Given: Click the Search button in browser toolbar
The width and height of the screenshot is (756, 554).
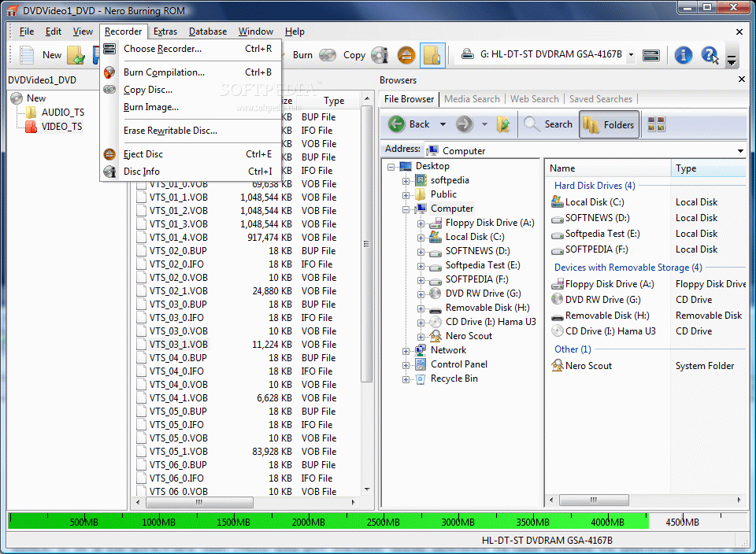Looking at the screenshot, I should [x=549, y=124].
